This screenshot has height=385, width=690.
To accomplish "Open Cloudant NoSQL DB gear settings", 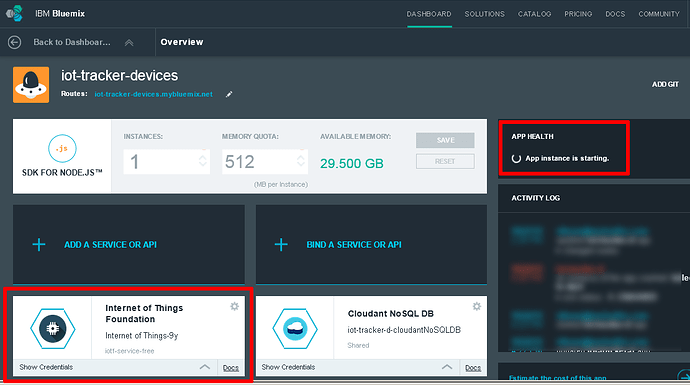I will (x=477, y=306).
